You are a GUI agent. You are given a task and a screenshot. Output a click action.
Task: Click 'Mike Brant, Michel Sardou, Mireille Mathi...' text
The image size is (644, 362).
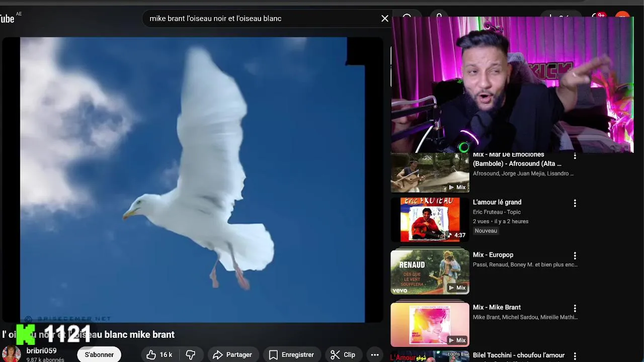pyautogui.click(x=525, y=317)
